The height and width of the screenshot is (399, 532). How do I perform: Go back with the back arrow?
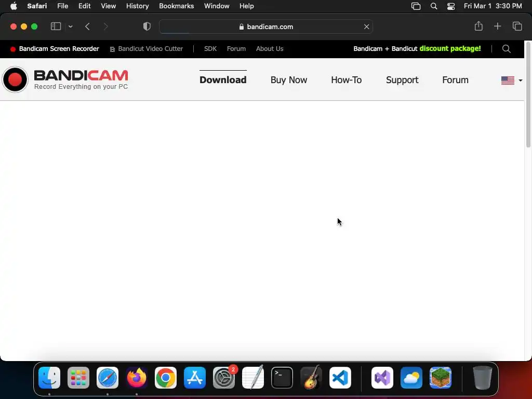pos(87,26)
